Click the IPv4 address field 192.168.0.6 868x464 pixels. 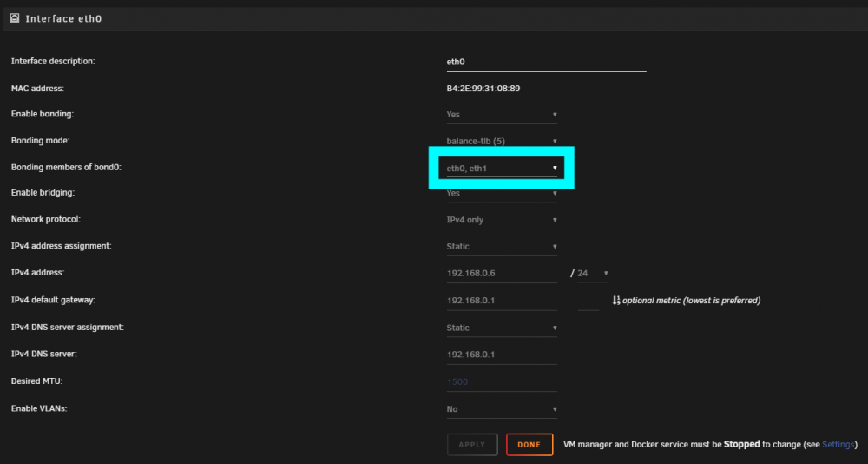[x=502, y=274]
